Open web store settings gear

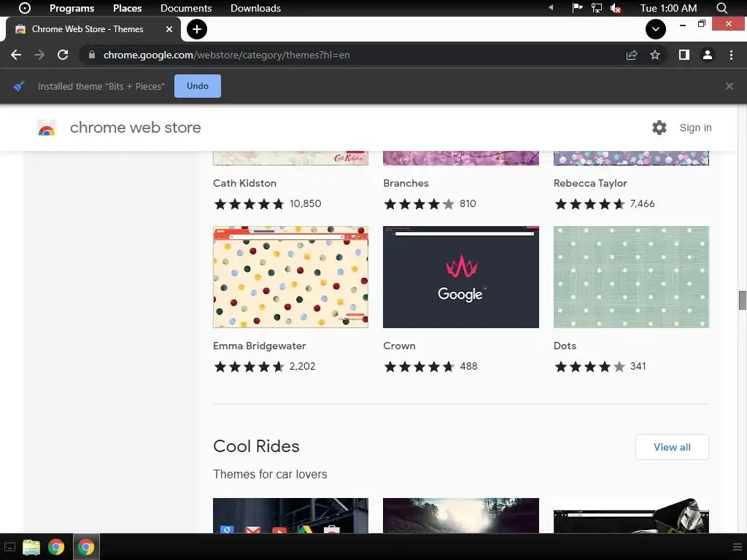[659, 128]
